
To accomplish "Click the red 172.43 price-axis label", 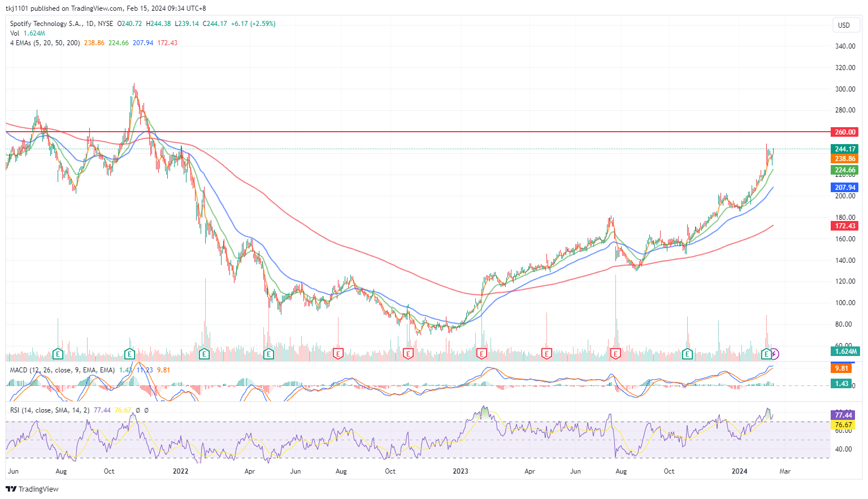I will [x=845, y=226].
